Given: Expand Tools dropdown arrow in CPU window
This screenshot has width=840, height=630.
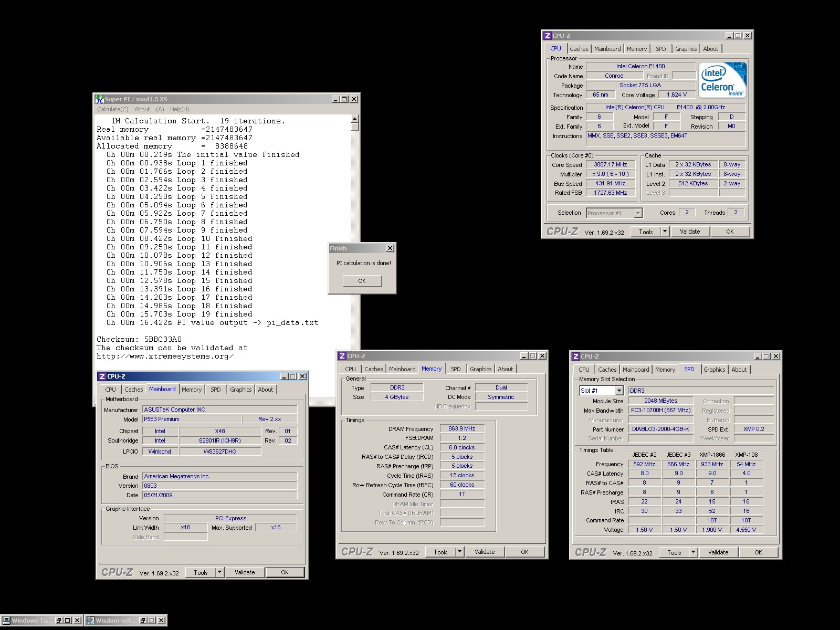Looking at the screenshot, I should 665,232.
